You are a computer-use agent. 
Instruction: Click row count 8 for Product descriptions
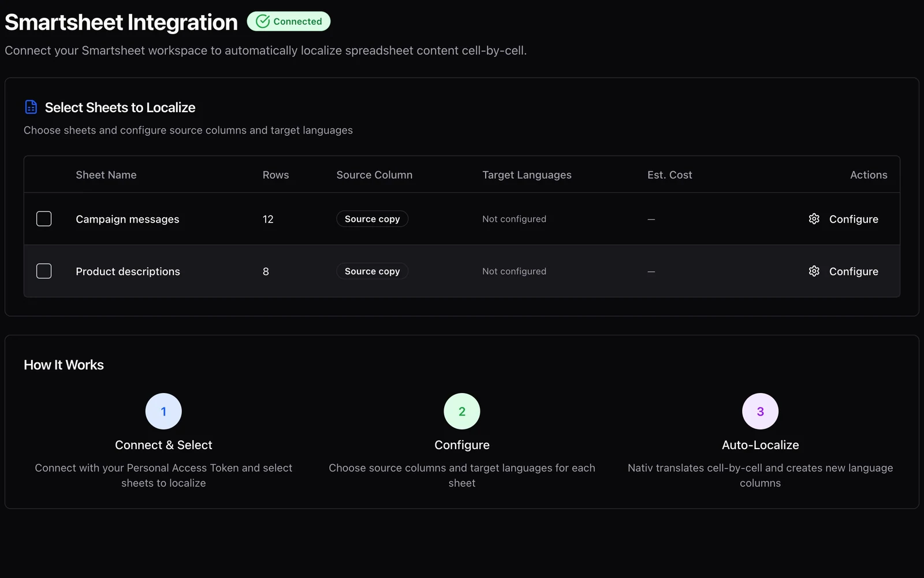266,271
